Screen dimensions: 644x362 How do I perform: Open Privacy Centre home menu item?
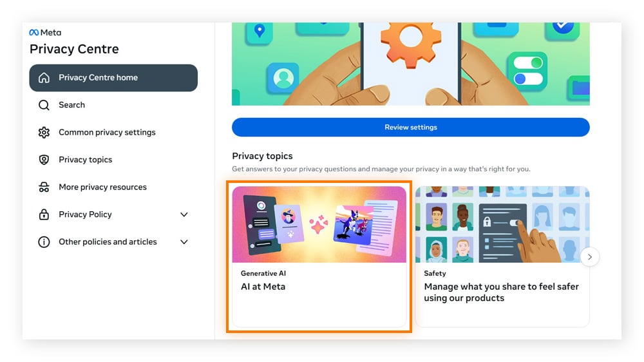click(113, 78)
